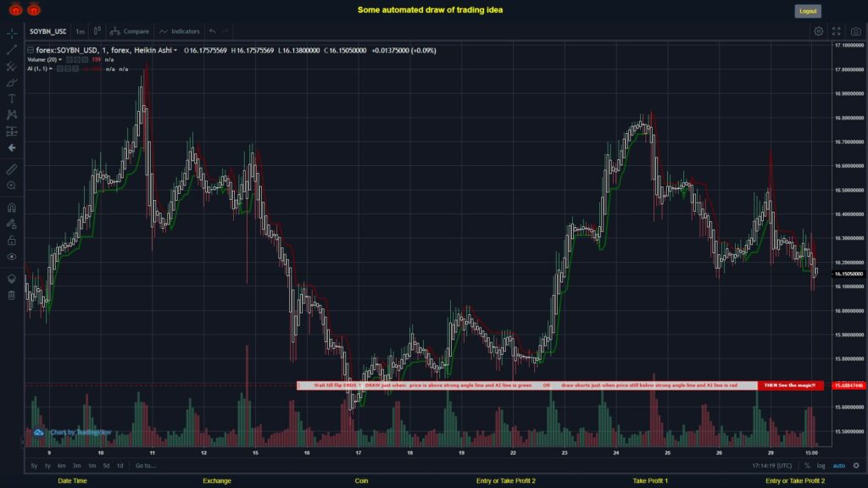Select the Trend Line drawing tool

pos(11,49)
